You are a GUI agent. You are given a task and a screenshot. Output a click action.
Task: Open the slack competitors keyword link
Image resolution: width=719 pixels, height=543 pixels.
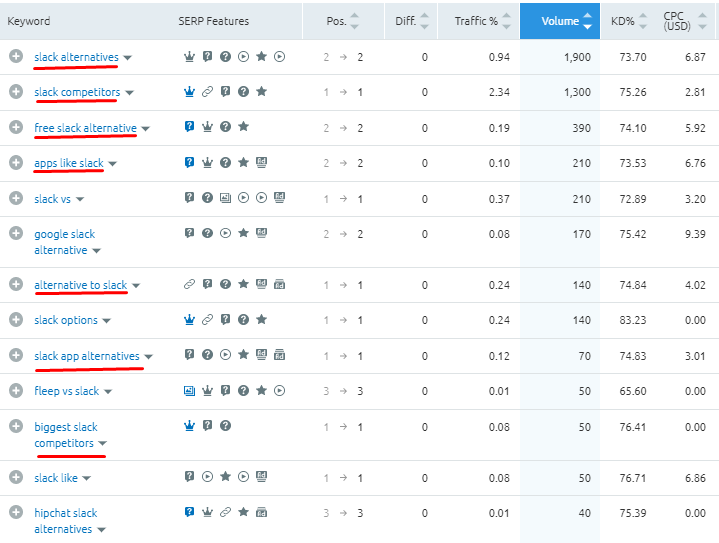click(x=77, y=92)
